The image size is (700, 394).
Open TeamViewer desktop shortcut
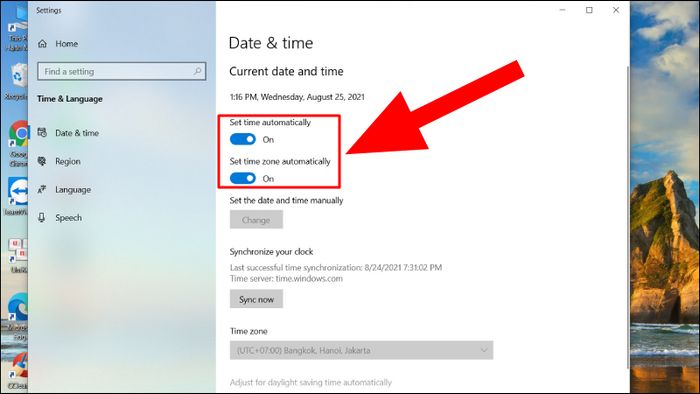point(17,196)
